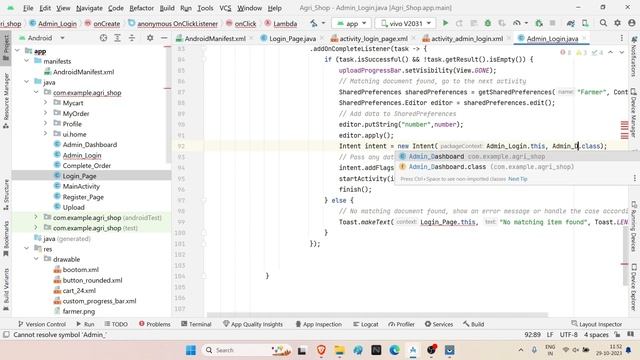This screenshot has width=640, height=360.
Task: Open the VCS menu
Action: 225,8
